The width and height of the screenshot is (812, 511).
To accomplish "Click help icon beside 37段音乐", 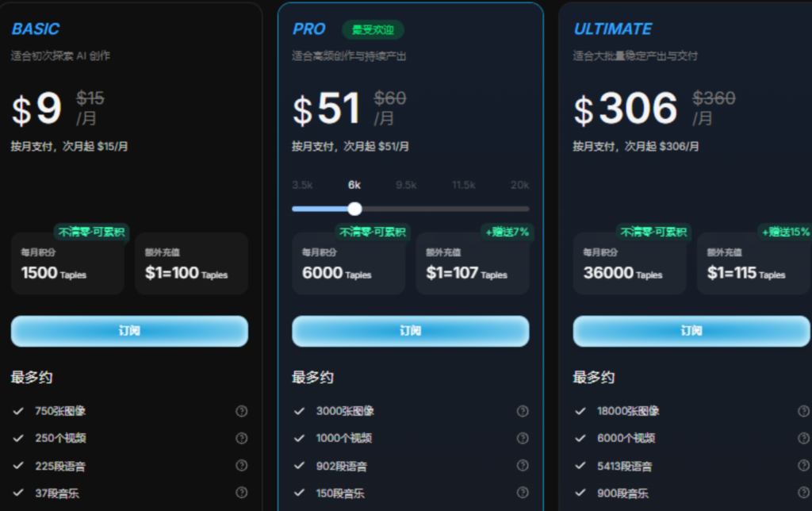I will coord(242,493).
